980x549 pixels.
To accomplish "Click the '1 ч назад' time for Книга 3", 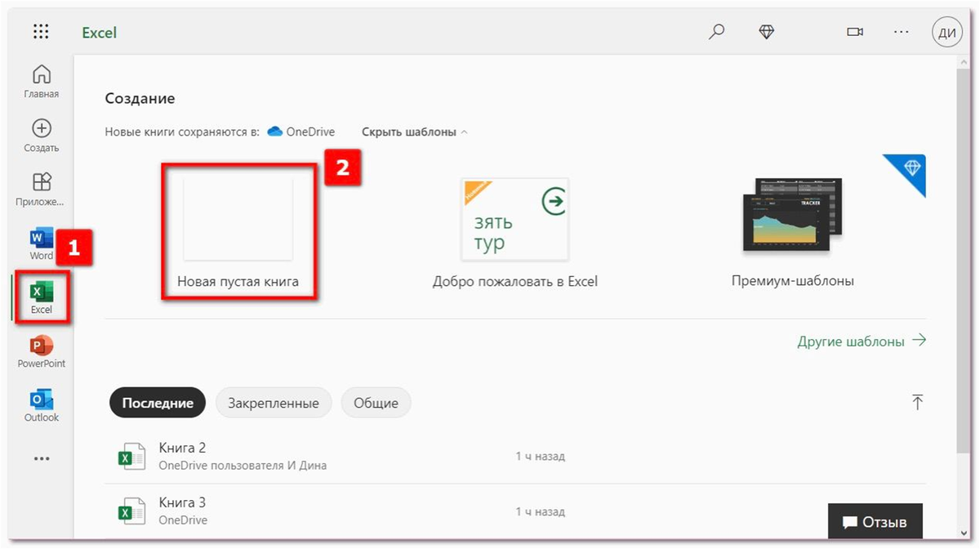I will pos(540,511).
